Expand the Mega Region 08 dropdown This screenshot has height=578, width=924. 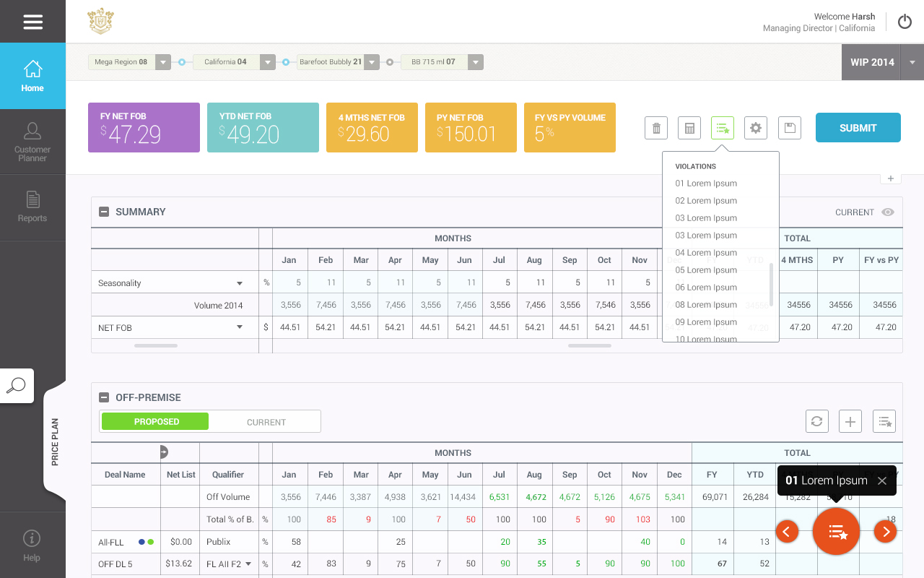163,62
